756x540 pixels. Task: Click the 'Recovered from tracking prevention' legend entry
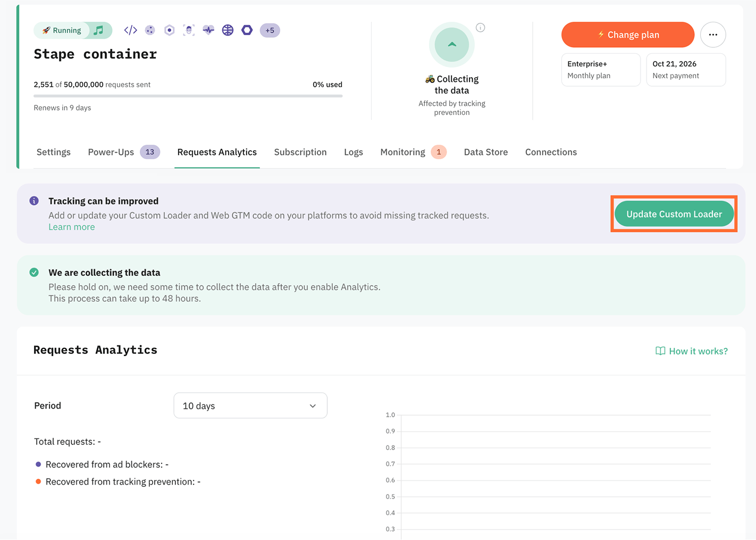point(118,482)
